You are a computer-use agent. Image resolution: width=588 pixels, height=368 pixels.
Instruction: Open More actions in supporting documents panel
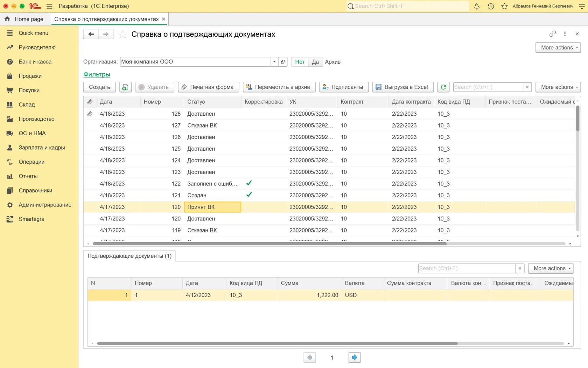(x=551, y=268)
